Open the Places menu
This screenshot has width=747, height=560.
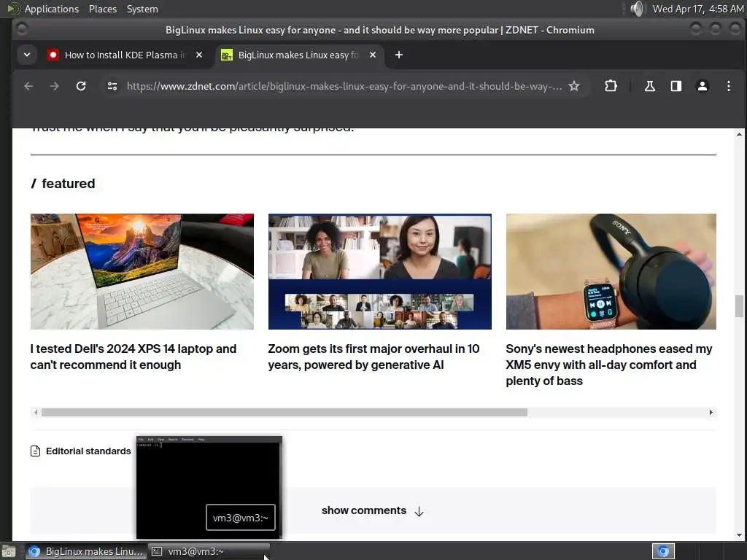pos(102,9)
